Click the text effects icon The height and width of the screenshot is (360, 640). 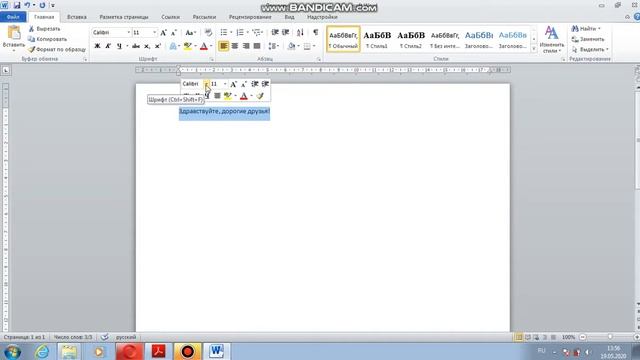coord(173,46)
